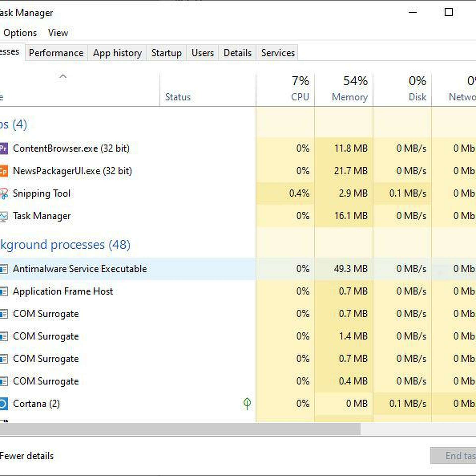476x476 pixels.
Task: Click the Task Manager process icon
Action: tap(3, 216)
